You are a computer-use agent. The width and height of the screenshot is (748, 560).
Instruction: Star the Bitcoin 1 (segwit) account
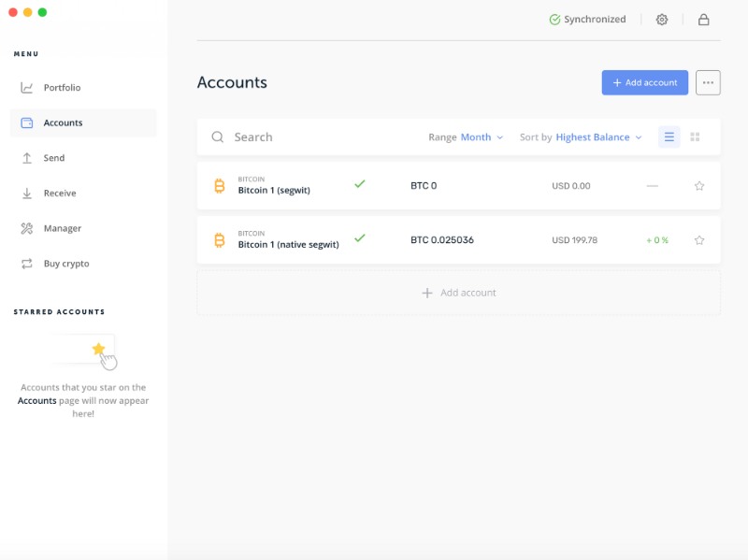click(699, 186)
